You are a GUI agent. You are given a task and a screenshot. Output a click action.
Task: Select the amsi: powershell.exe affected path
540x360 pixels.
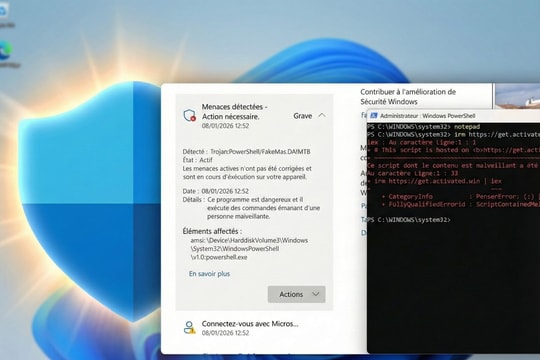[x=249, y=249]
